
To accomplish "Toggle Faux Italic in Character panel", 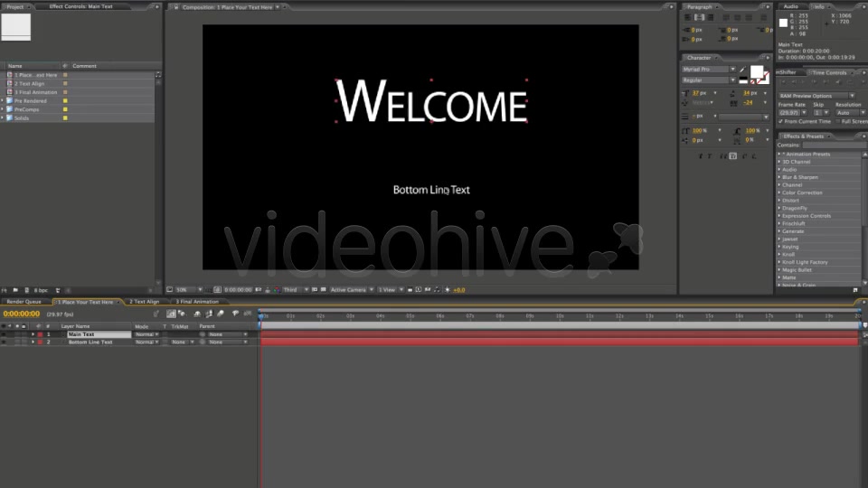I will [x=710, y=156].
